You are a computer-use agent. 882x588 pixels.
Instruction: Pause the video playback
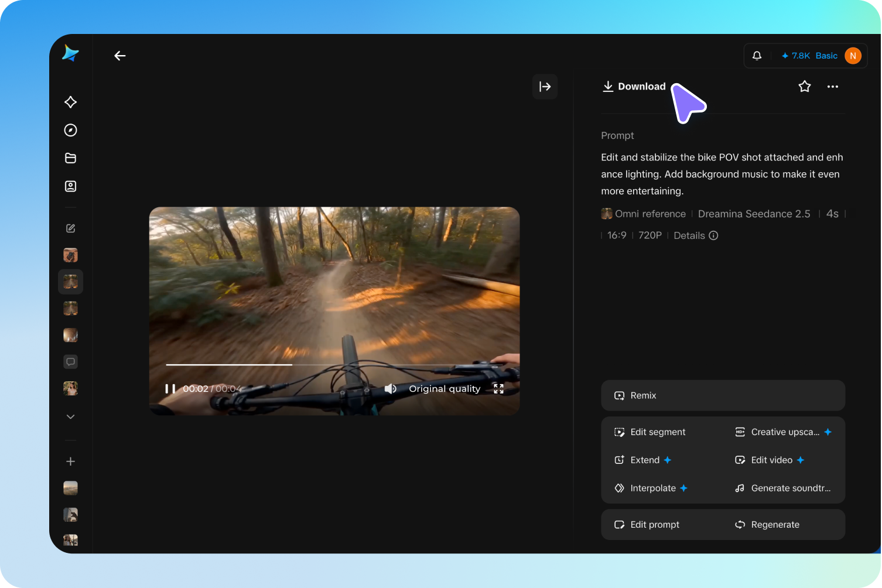tap(170, 389)
